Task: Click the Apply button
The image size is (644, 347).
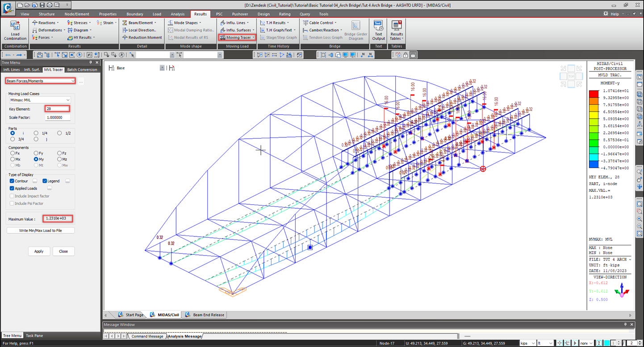Action: pyautogui.click(x=39, y=251)
